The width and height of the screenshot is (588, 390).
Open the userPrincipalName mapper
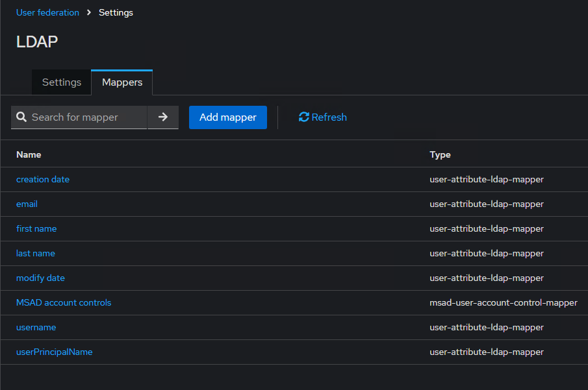(x=55, y=352)
